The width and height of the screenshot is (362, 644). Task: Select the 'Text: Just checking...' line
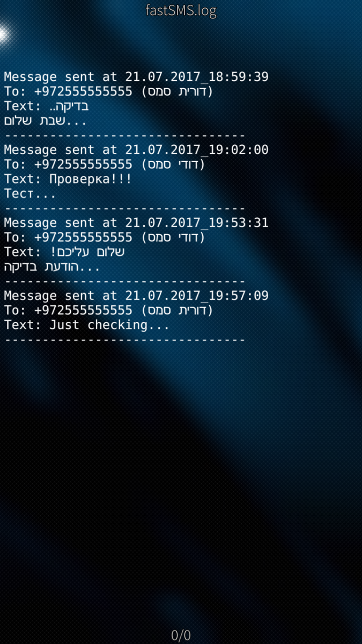pyautogui.click(x=87, y=325)
